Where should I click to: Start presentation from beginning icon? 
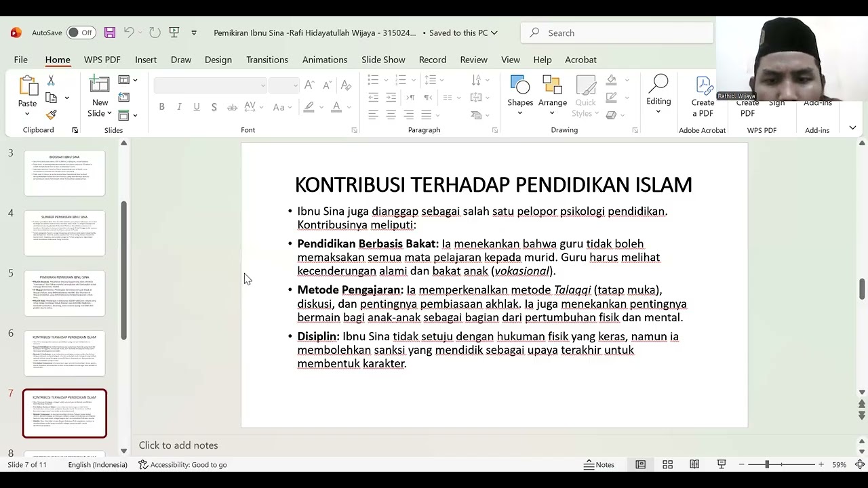point(174,33)
